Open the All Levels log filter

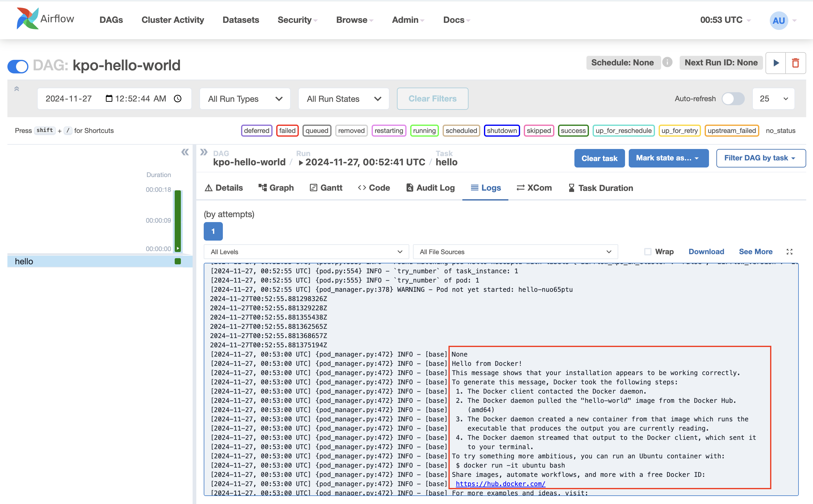tap(306, 252)
